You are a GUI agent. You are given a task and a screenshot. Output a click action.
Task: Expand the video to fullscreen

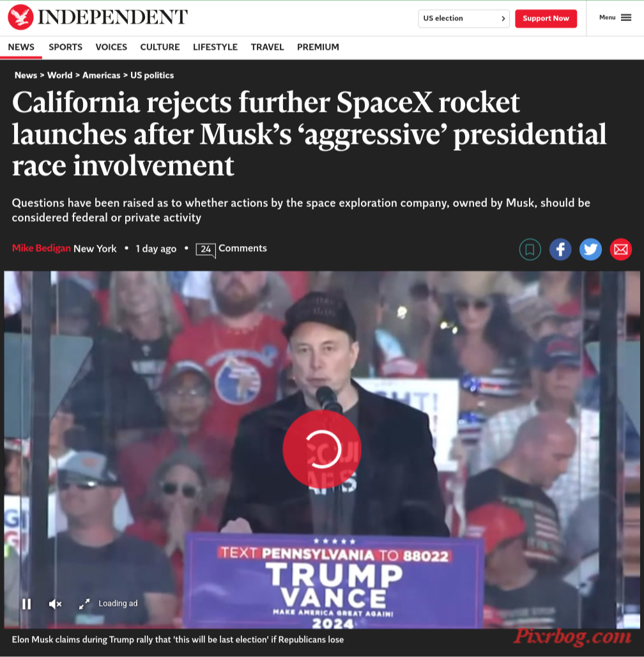pos(84,604)
